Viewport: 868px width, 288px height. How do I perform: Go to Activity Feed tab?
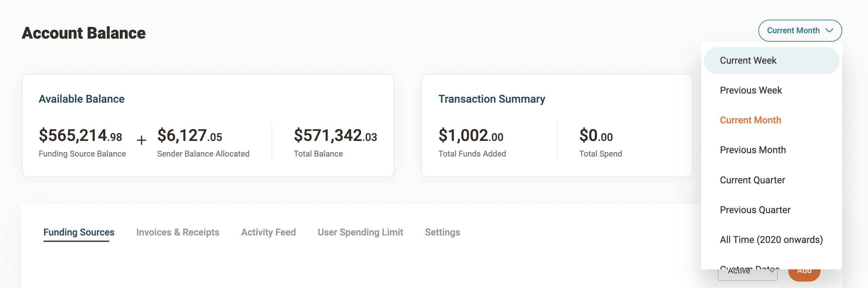268,232
